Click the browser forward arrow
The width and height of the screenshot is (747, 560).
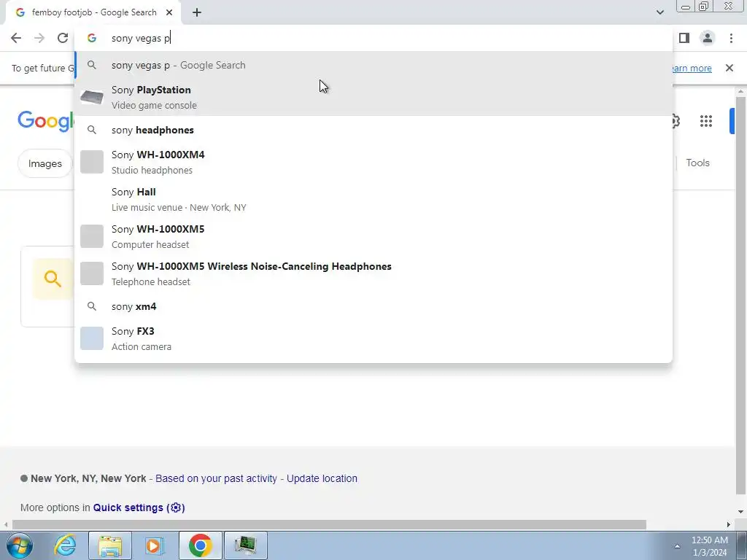click(39, 38)
